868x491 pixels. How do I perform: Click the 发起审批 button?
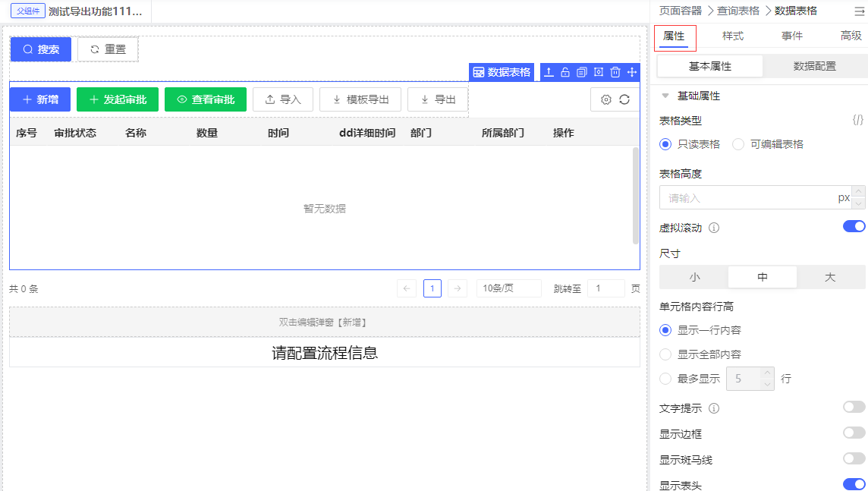118,99
